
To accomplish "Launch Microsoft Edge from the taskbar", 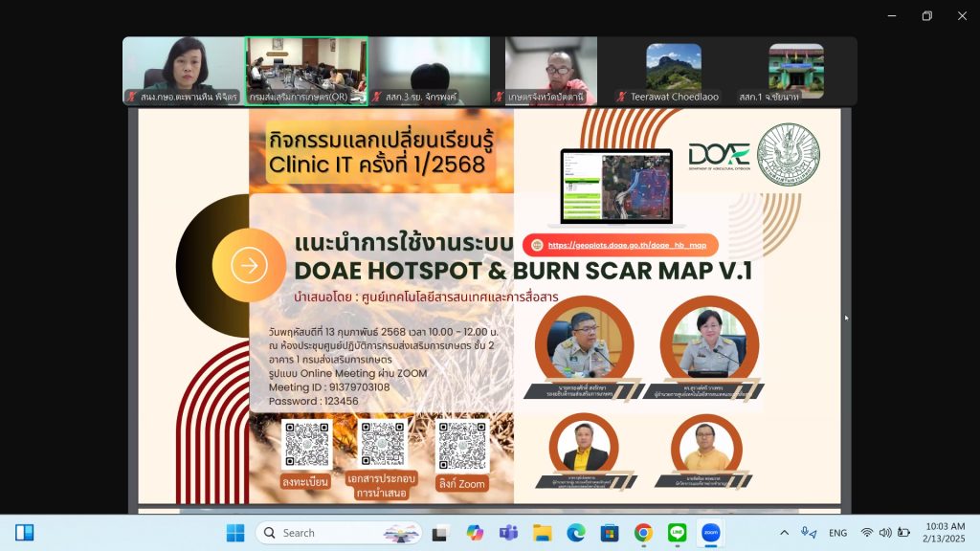I will pos(576,533).
